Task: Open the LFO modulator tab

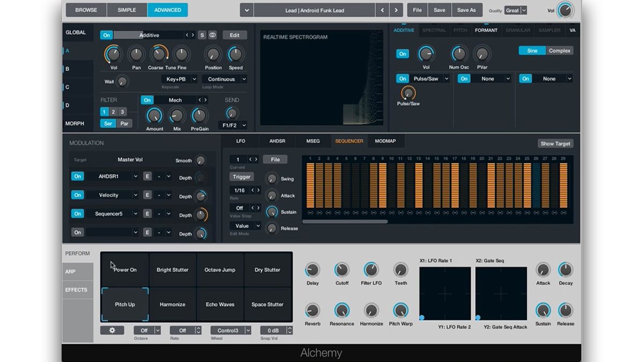Action: point(240,141)
